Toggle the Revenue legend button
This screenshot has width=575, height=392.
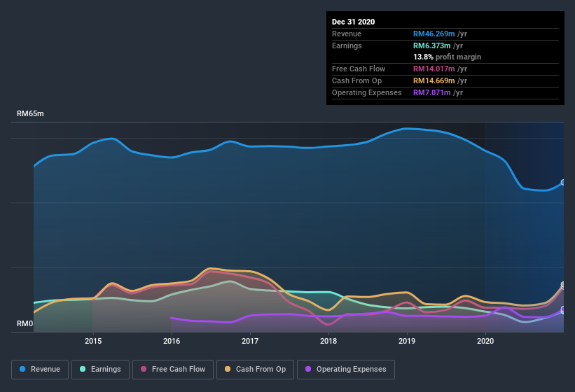[x=40, y=370]
